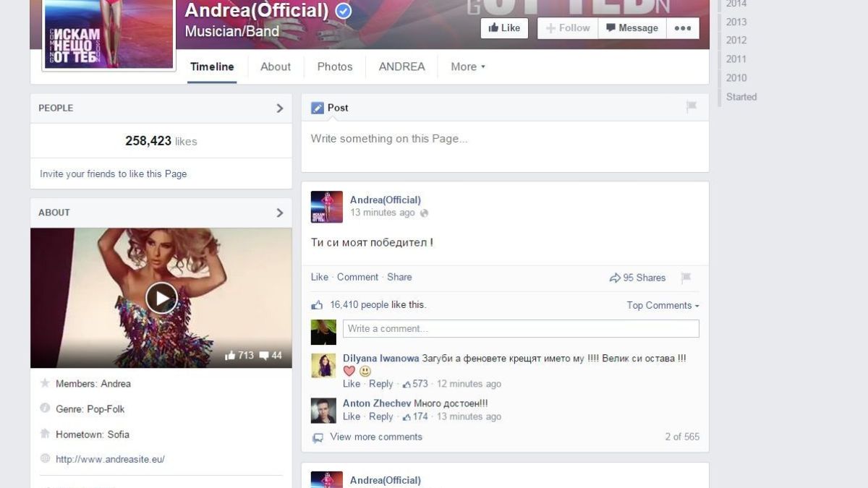Screen dimensions: 868x488
Task: Jump to 2010 in the timeline
Action: pyautogui.click(x=736, y=78)
